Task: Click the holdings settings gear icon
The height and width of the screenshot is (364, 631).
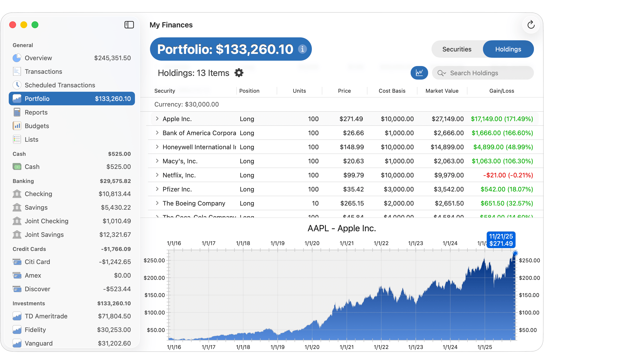Action: tap(239, 73)
